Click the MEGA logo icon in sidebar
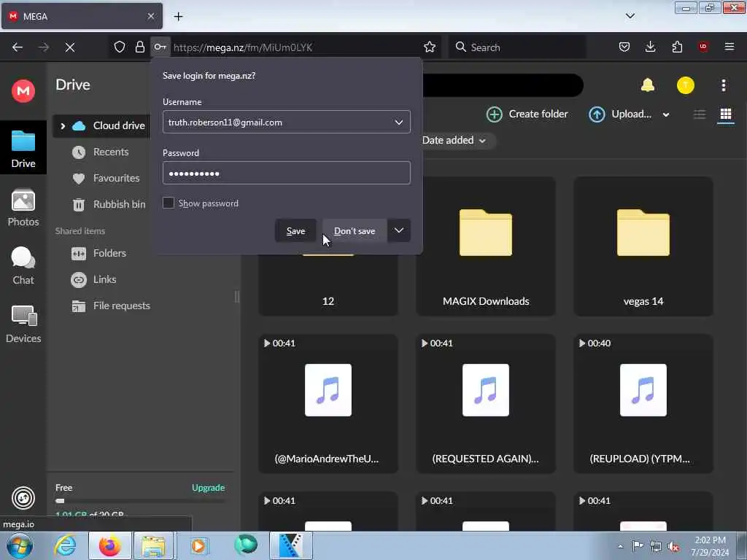The height and width of the screenshot is (560, 747). click(23, 90)
